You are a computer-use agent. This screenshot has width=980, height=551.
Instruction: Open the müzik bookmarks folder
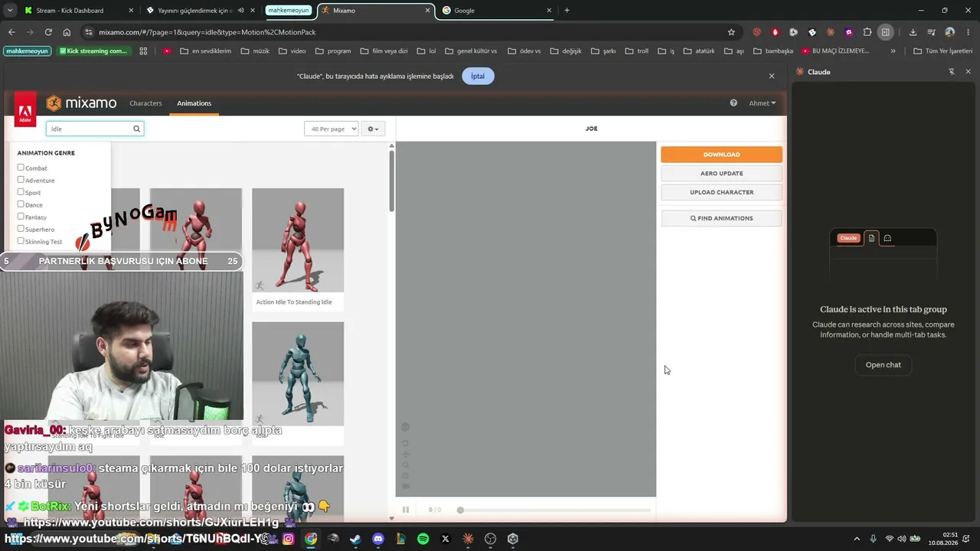point(255,51)
